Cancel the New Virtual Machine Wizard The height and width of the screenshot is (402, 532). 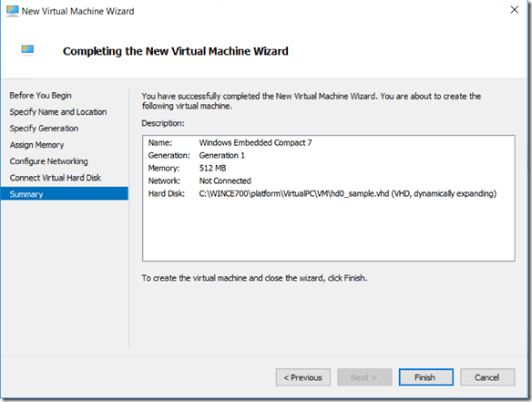click(487, 377)
